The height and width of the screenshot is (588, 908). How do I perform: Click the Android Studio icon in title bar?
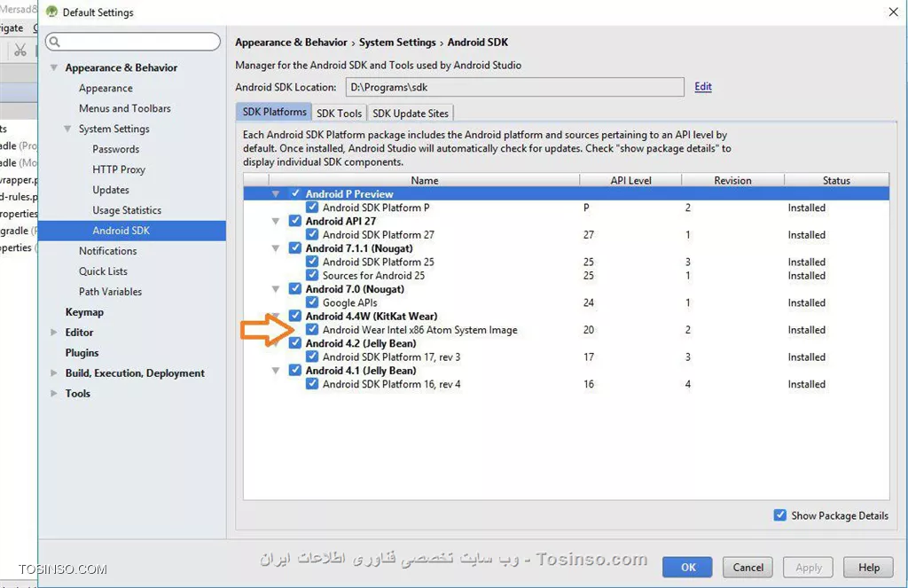click(51, 12)
